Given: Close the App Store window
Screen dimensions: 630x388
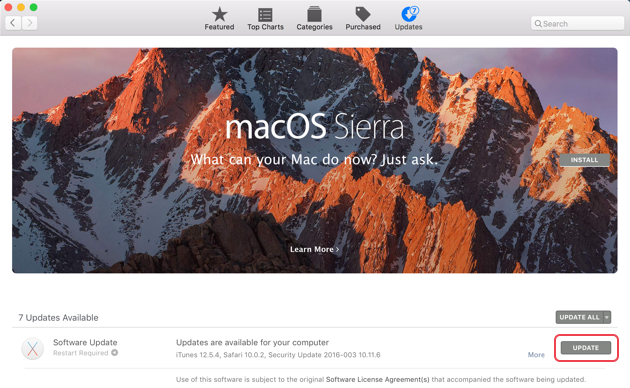Looking at the screenshot, I should point(8,7).
